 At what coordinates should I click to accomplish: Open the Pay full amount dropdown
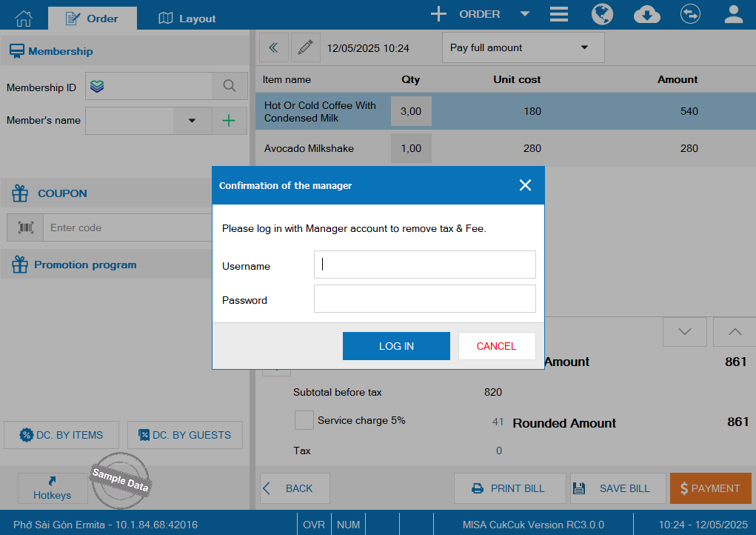click(523, 47)
